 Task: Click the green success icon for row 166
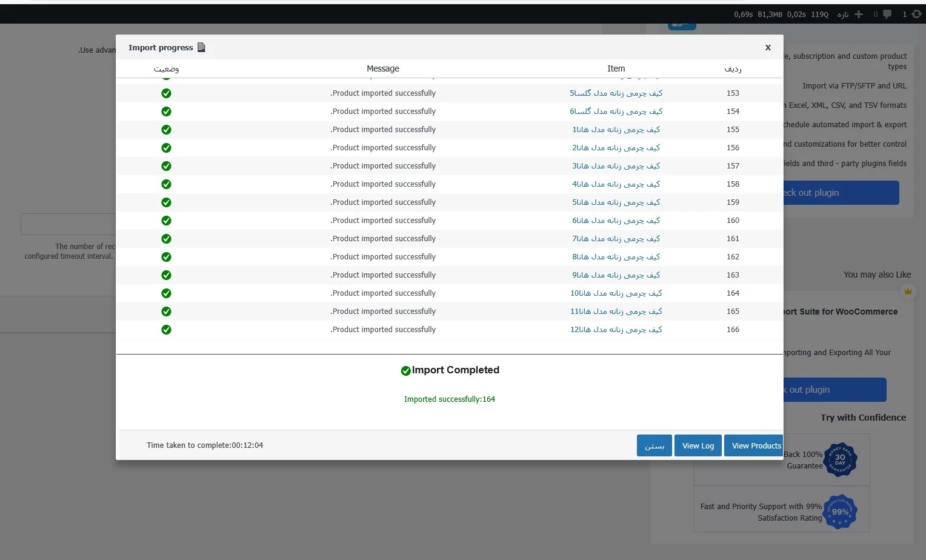coord(166,330)
